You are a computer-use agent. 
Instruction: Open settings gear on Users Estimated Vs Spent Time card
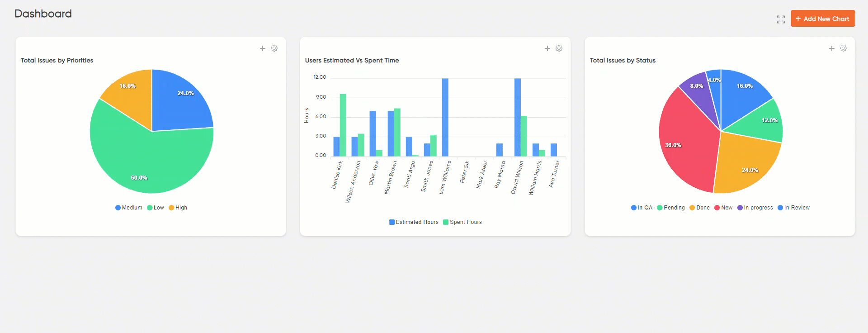click(559, 48)
